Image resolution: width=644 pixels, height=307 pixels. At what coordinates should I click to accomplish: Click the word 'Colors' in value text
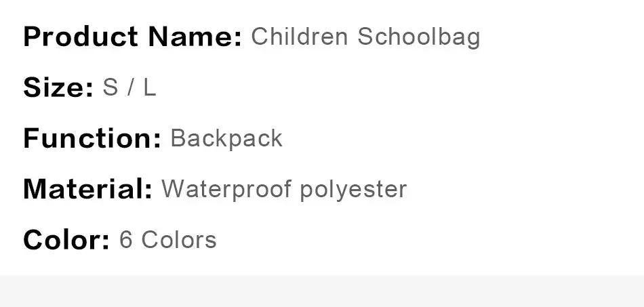point(179,240)
